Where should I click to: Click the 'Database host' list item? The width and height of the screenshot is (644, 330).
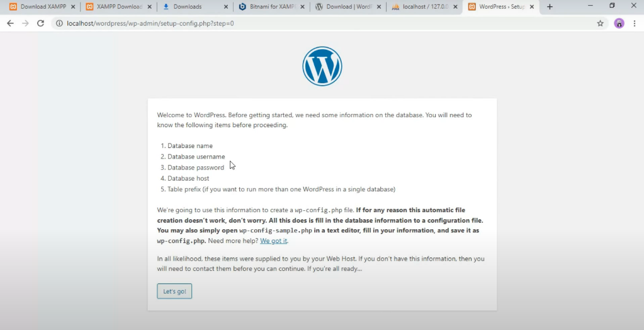(x=188, y=178)
